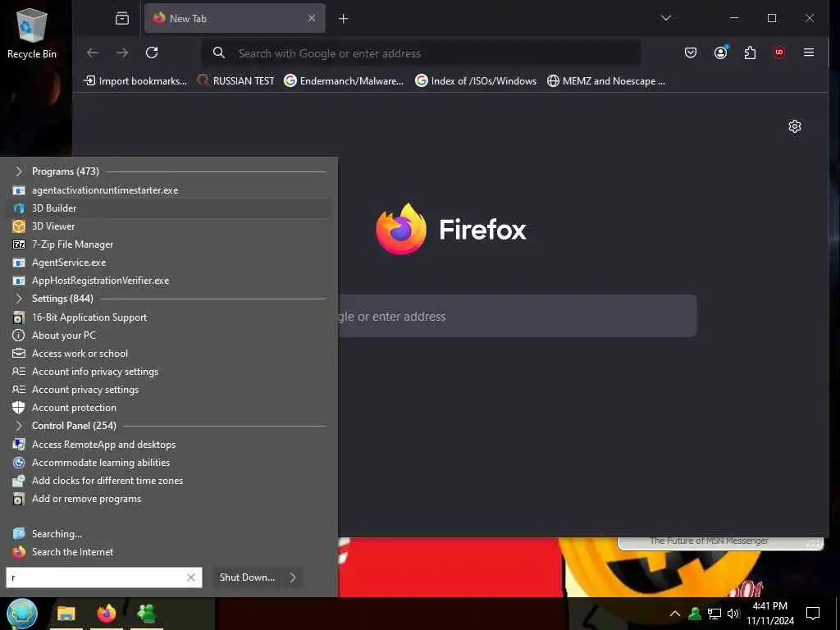The width and height of the screenshot is (840, 630).
Task: Open the Action Center notifications icon
Action: click(813, 614)
